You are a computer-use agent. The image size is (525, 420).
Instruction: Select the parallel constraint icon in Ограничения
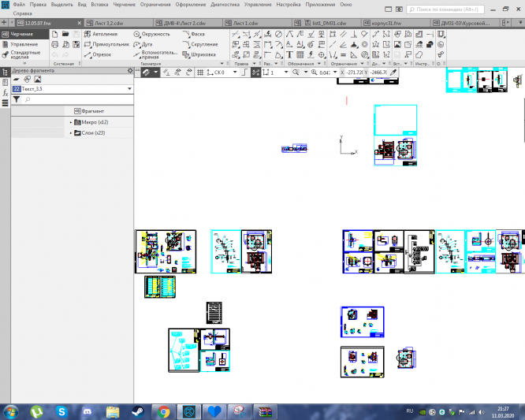[x=343, y=34]
